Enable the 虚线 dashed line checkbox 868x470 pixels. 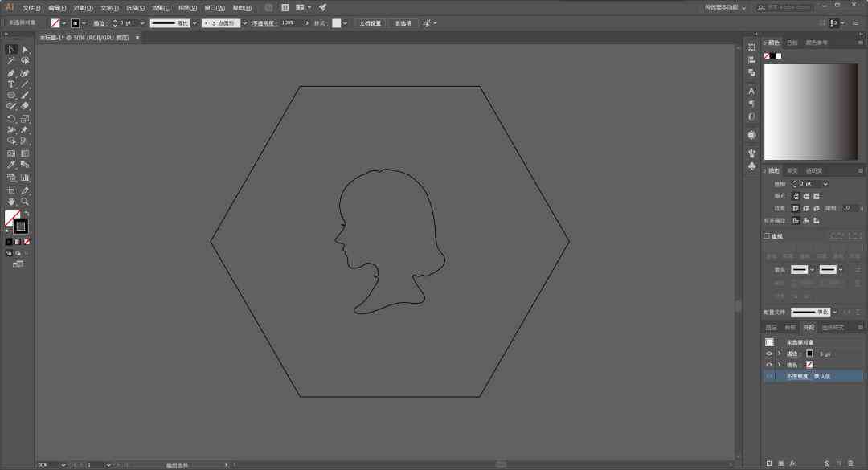pyautogui.click(x=767, y=236)
